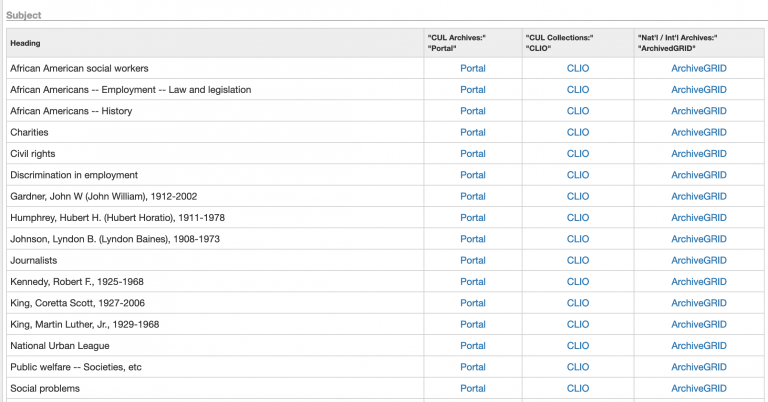Open ArchiveGRID link for Social problems
This screenshot has width=768, height=402.
point(699,388)
